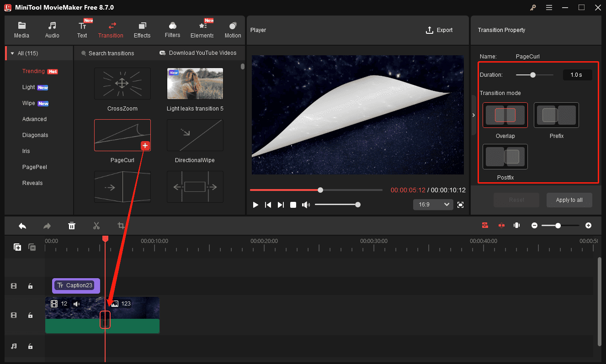The width and height of the screenshot is (606, 364).
Task: Click the Export button
Action: [x=439, y=30]
